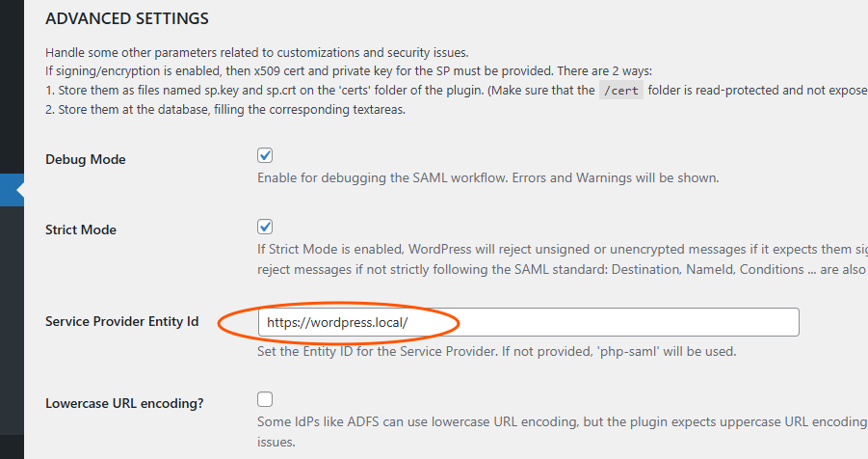The width and height of the screenshot is (868, 459).
Task: Disable the Debug Mode checkbox
Action: click(x=266, y=156)
